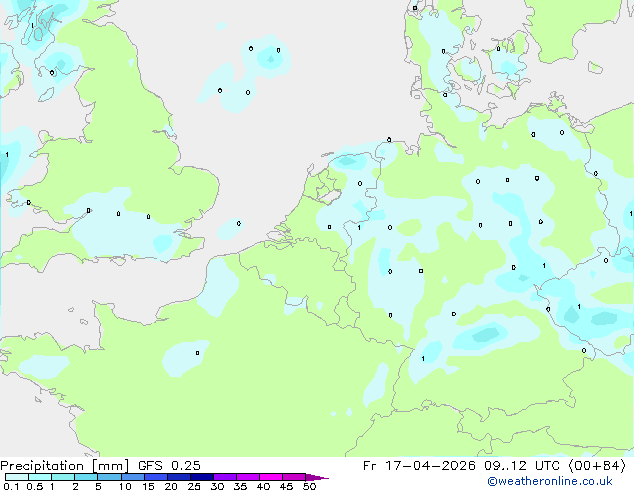Click the legend label '45'
The height and width of the screenshot is (490, 634).
click(286, 486)
